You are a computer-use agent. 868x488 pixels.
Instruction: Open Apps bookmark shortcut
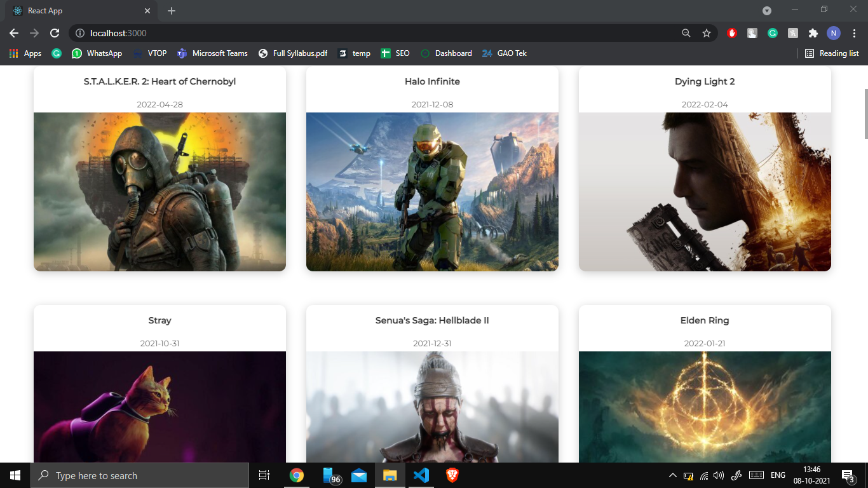[25, 53]
